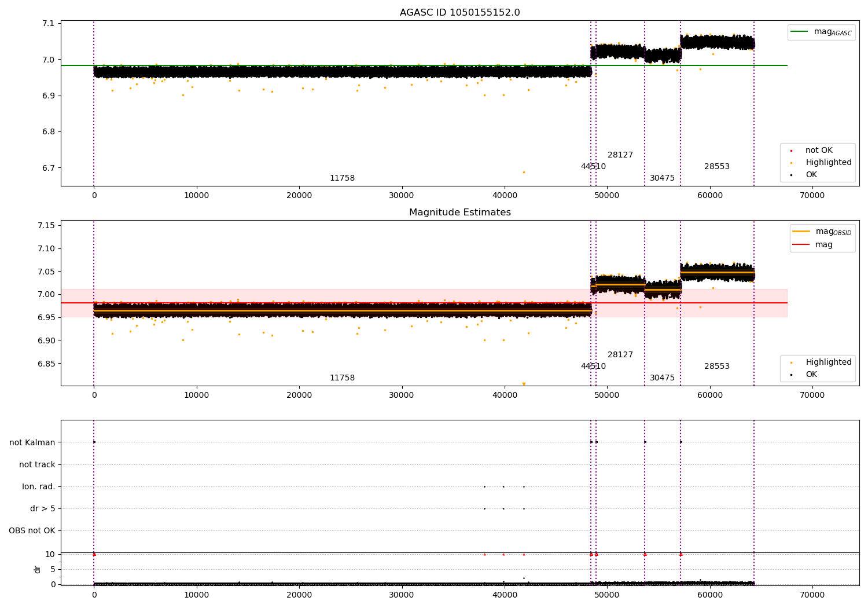Click the 7.15 y-axis tick label
868x608 pixels.
coord(46,225)
